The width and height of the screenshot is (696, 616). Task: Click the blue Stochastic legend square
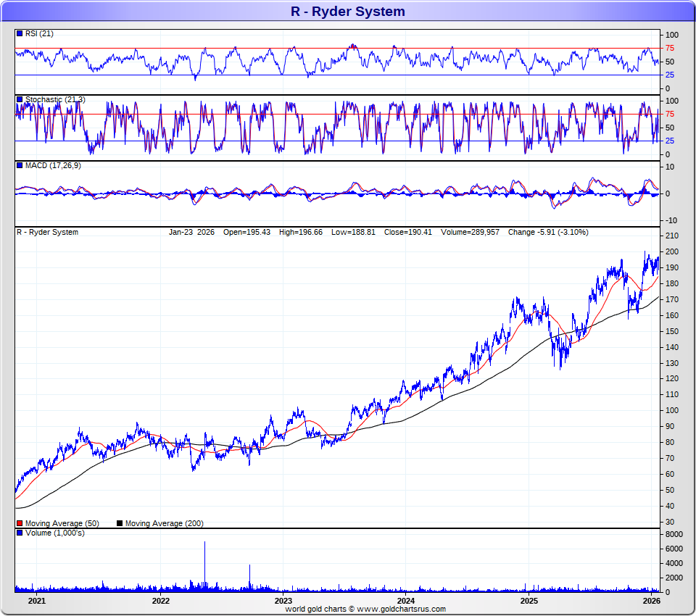pos(20,99)
